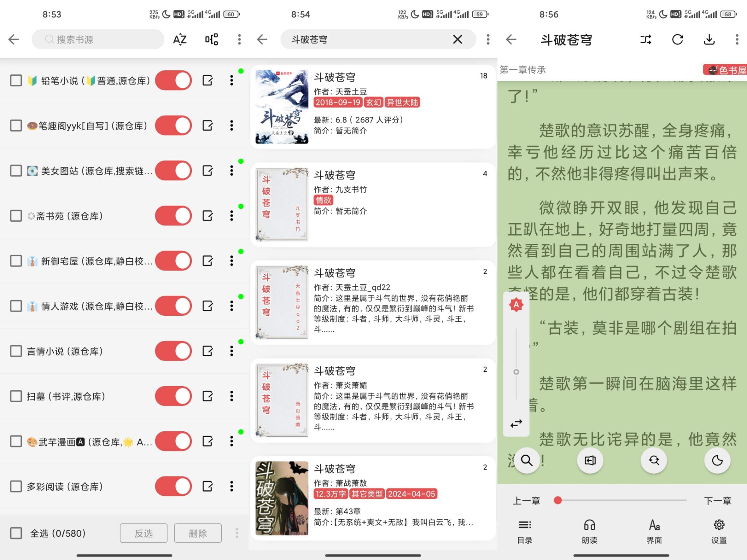Image resolution: width=747 pixels, height=560 pixels.
Task: Open in-book search magnifier
Action: coord(526,460)
